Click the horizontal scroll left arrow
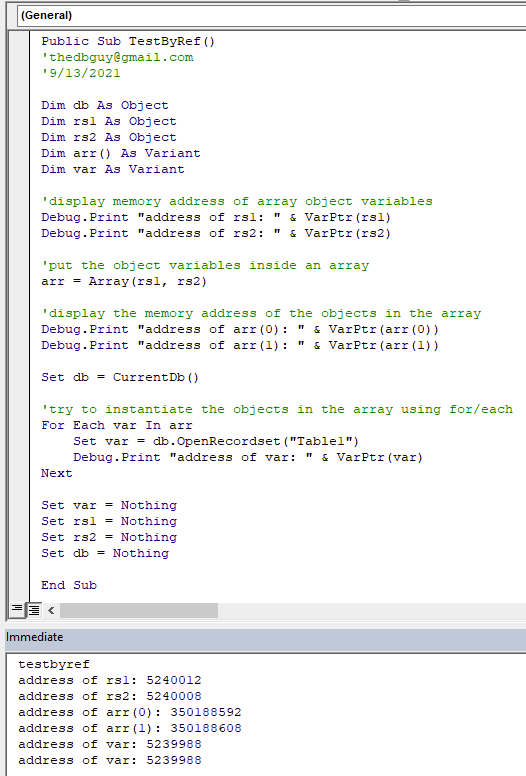 coord(51,610)
